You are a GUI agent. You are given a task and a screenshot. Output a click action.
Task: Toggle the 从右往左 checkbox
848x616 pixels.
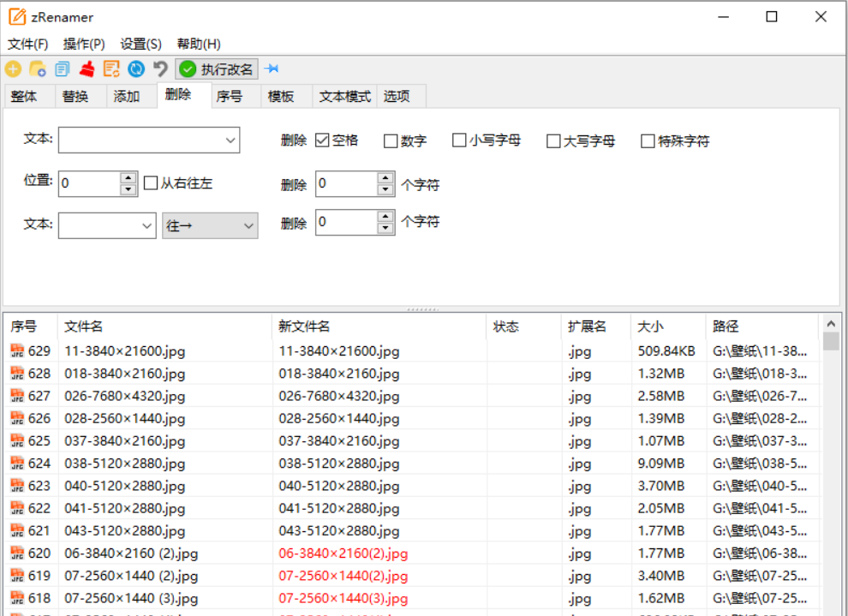[x=151, y=182]
